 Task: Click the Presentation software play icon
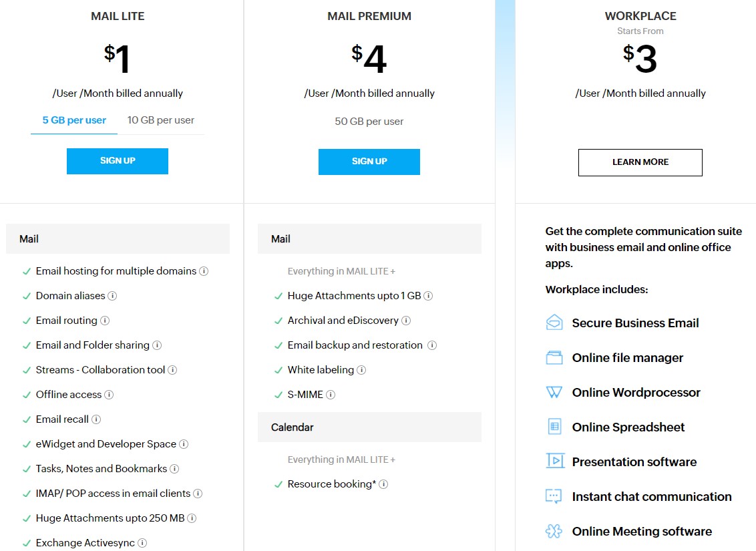coord(555,461)
